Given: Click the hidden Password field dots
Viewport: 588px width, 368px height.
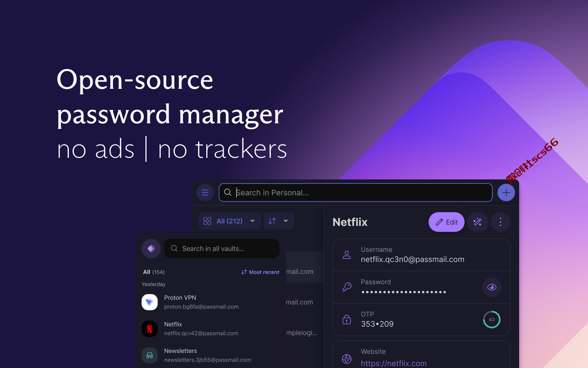Looking at the screenshot, I should click(x=404, y=292).
